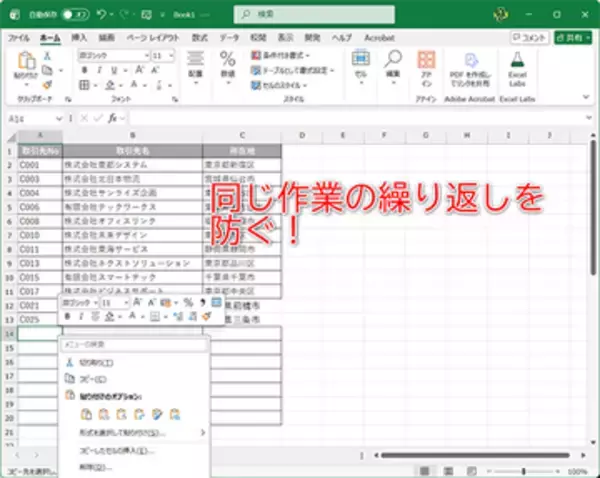The image size is (600, 478).
Task: Choose Insert Copied Cells in context menu
Action: [134, 450]
